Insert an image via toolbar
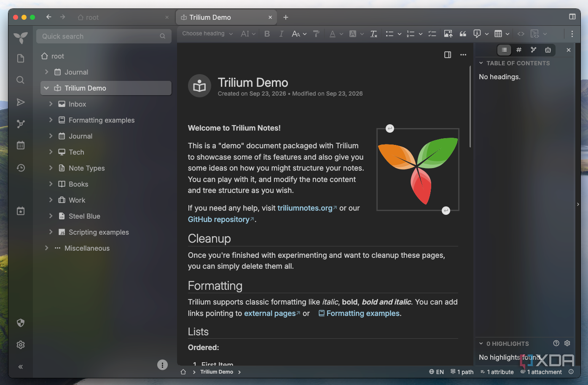The width and height of the screenshot is (588, 385). click(448, 34)
